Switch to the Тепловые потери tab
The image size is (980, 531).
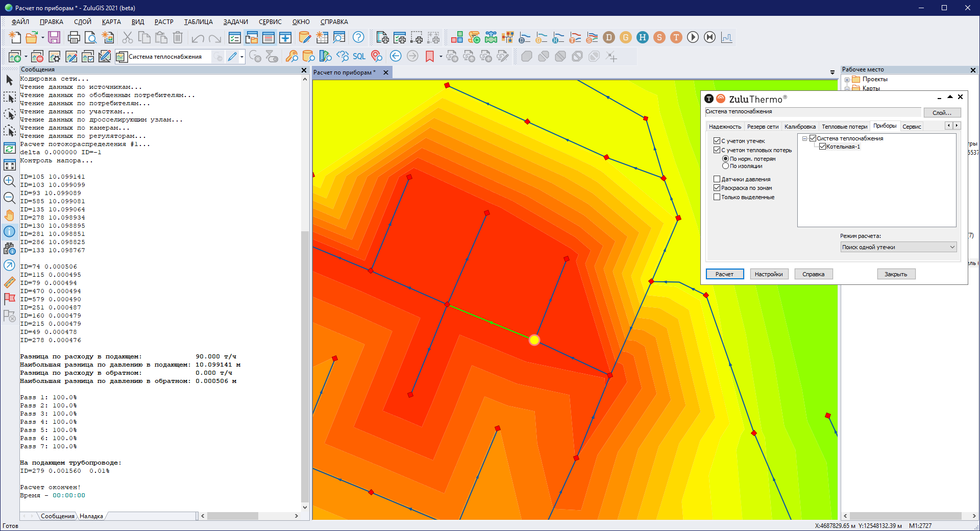[844, 127]
